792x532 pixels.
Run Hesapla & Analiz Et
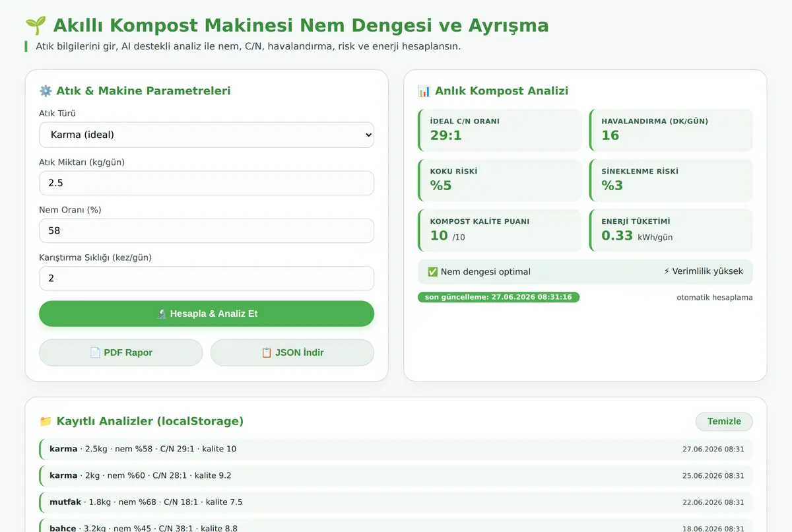coord(207,314)
